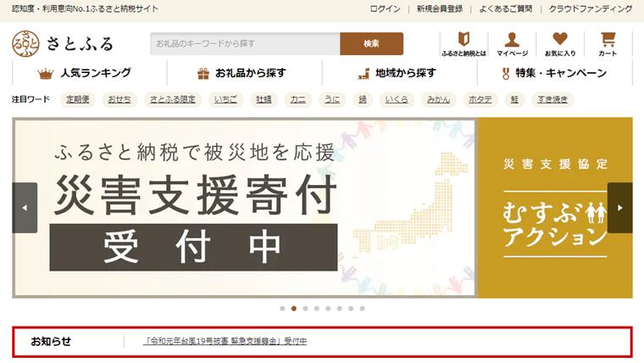Select the カニ keyword tag
644x363 pixels.
click(297, 99)
